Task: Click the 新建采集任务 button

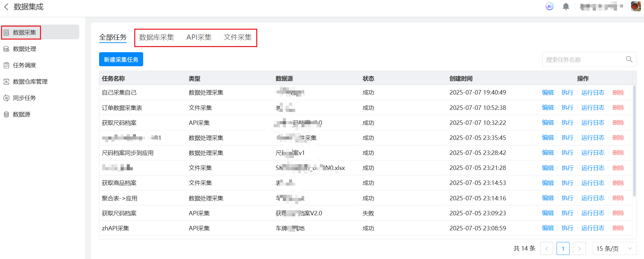Action: [x=121, y=59]
